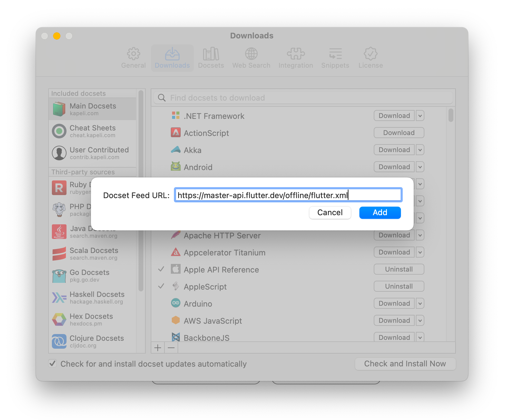Click the Appcelerator Titanium icon
This screenshot has width=515, height=420.
[x=176, y=252]
